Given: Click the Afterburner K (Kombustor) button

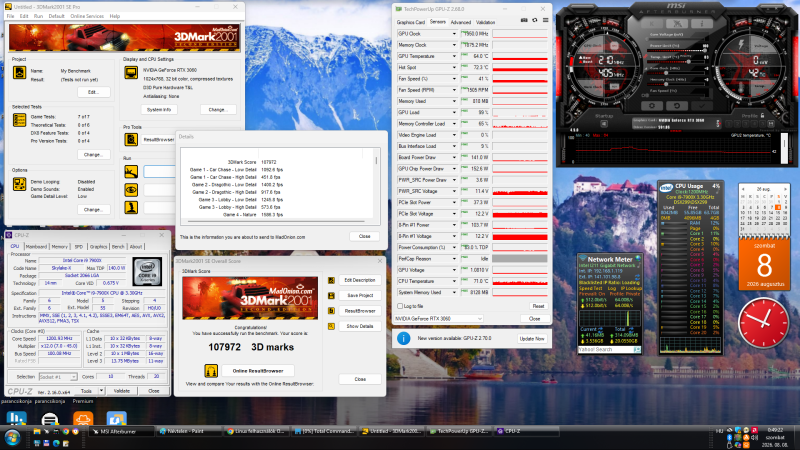Looking at the screenshot, I should [x=653, y=23].
